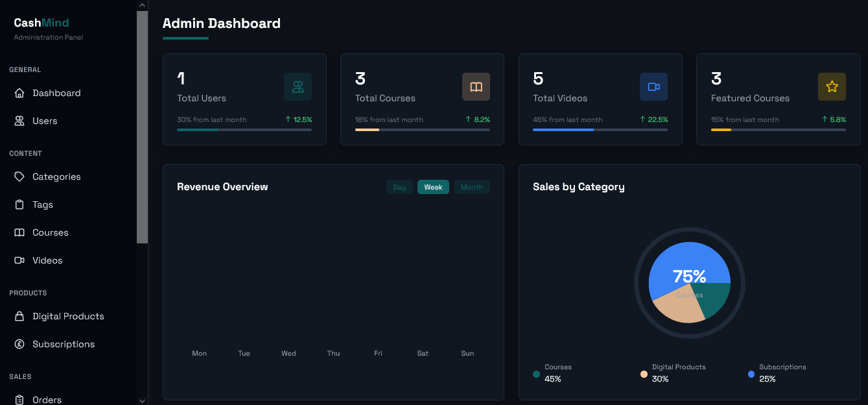Click the Total Videos progress bar

pyautogui.click(x=600, y=130)
